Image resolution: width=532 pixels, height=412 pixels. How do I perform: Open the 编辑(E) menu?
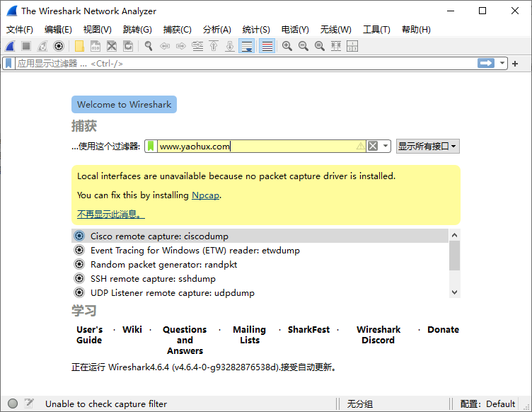click(58, 30)
